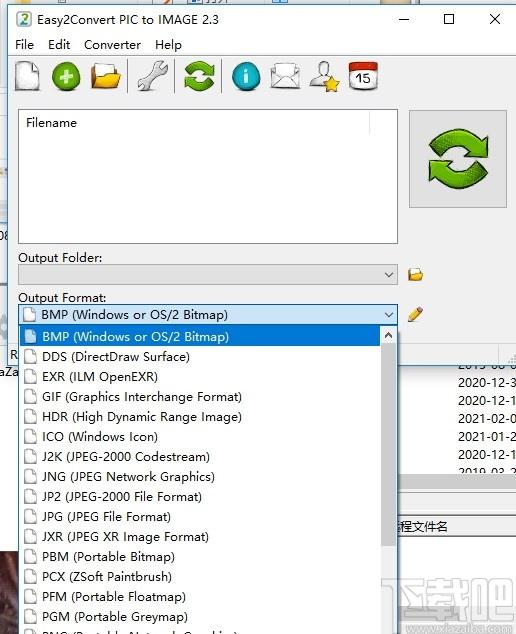Maximize the Easy2Convert window
Viewport: 516px width, 634px height.
[449, 19]
